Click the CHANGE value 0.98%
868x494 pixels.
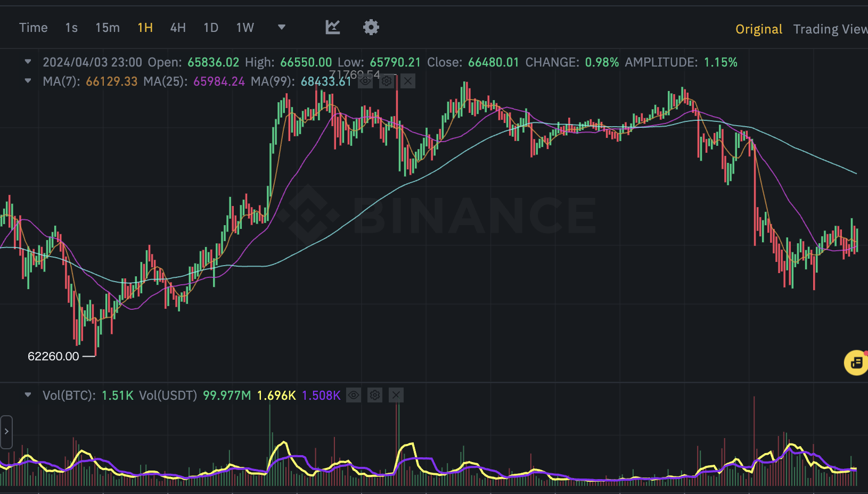[602, 62]
